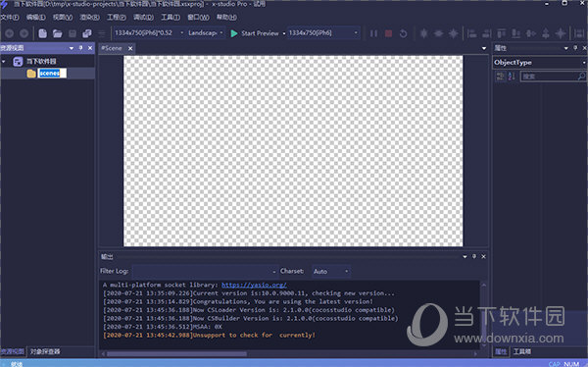The image size is (588, 367).
Task: Click the orange "Unsupport to check for currently!" log line
Action: click(210, 335)
